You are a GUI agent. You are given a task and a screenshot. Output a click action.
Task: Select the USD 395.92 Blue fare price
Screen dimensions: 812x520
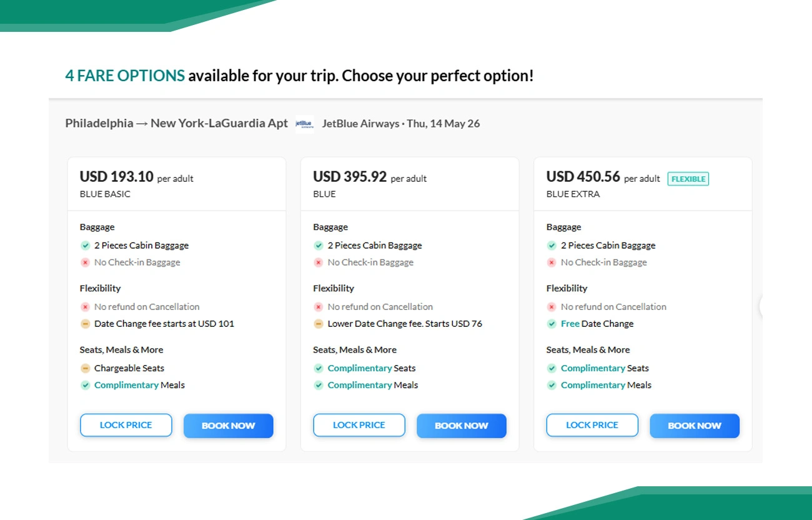coord(350,177)
